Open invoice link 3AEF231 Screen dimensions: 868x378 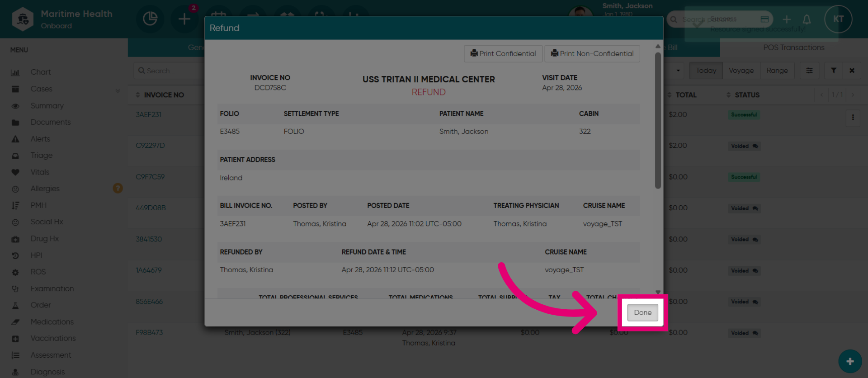coord(148,115)
